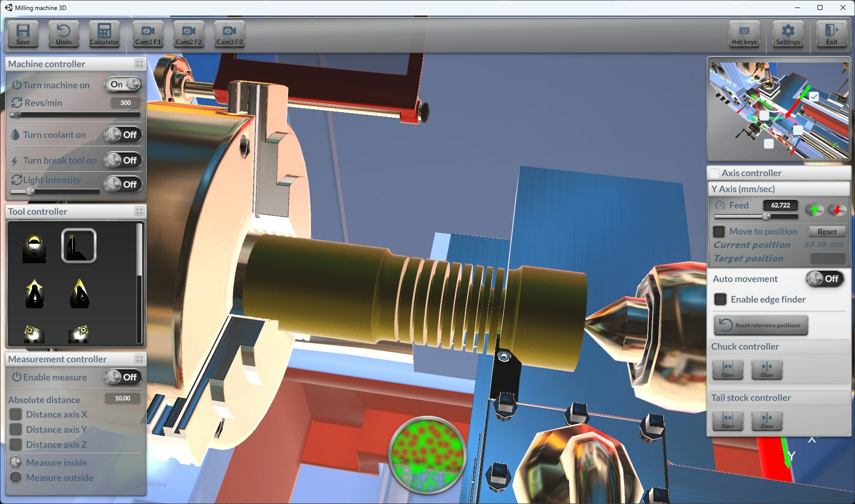
Task: Click Reset next to Move to position
Action: coord(826,231)
